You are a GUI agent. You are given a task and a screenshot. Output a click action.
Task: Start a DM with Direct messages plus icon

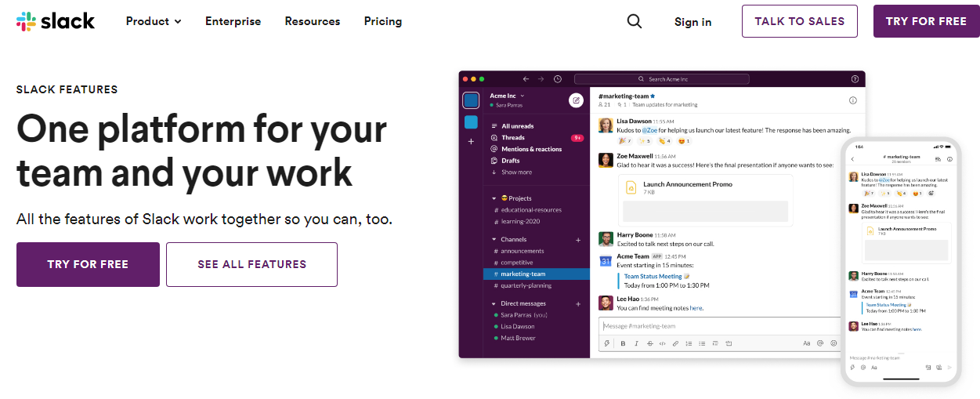(x=578, y=303)
